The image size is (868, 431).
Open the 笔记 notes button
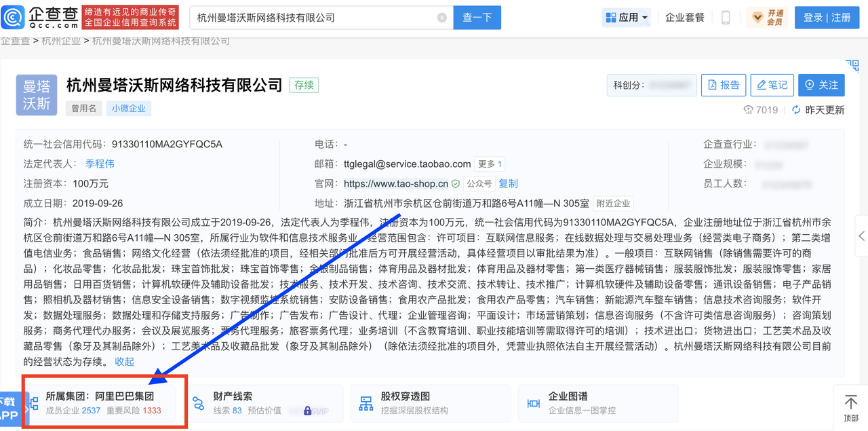[x=772, y=85]
